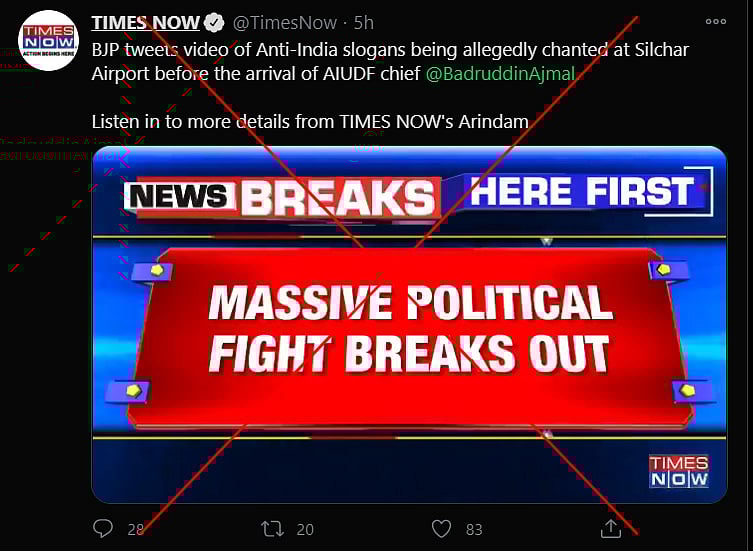
Task: Click the Times Now profile avatar
Action: (48, 40)
